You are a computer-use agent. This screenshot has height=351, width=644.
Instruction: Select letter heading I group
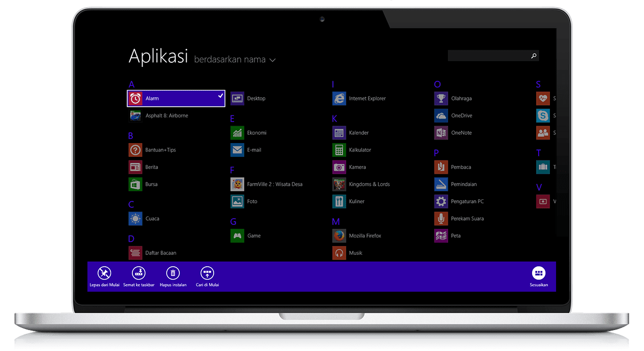click(x=333, y=84)
